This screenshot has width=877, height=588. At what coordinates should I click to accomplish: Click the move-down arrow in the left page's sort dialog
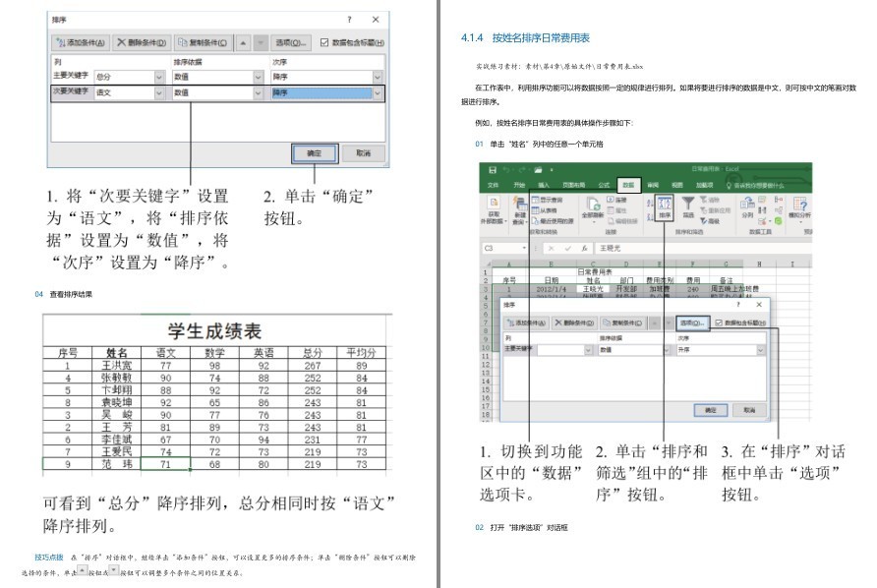click(261, 42)
